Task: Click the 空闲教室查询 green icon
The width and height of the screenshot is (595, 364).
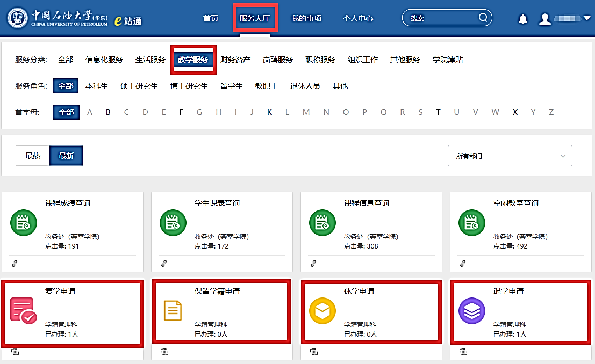Action: [471, 223]
